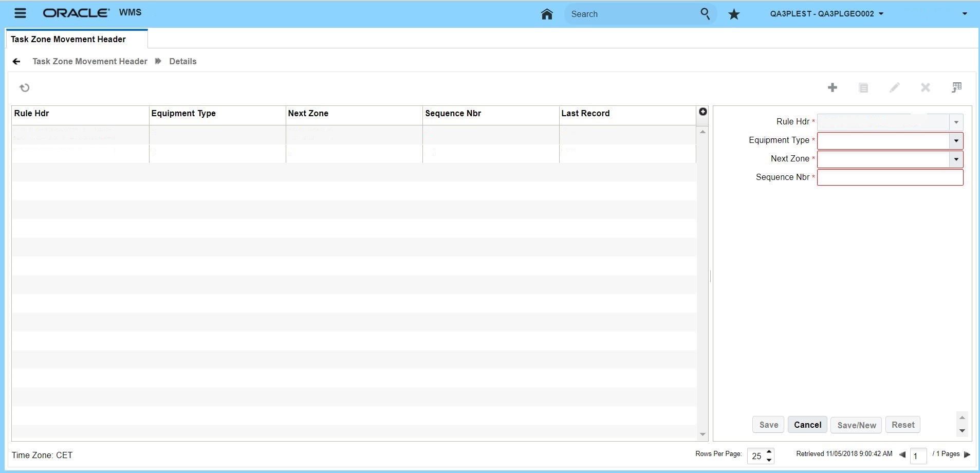Click the Save button

click(x=769, y=425)
